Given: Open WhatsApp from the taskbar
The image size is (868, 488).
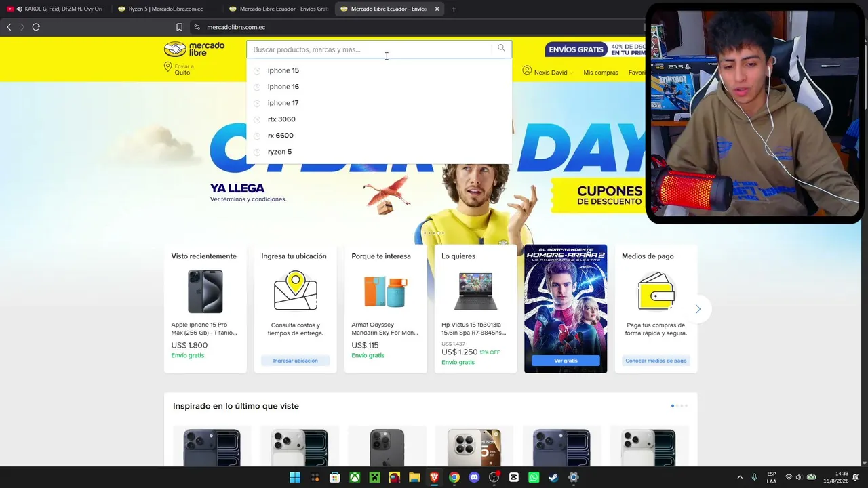Looking at the screenshot, I should [534, 477].
